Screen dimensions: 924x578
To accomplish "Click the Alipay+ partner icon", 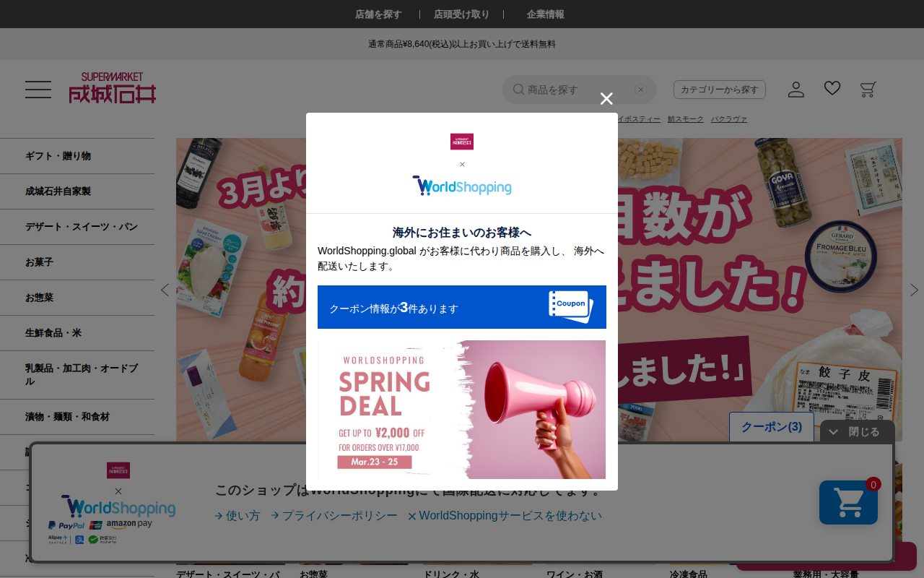I will 58,539.
